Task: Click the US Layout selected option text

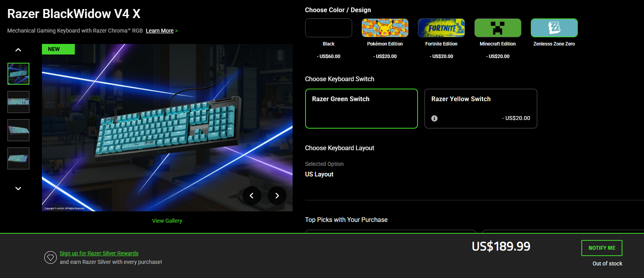Action: point(319,174)
